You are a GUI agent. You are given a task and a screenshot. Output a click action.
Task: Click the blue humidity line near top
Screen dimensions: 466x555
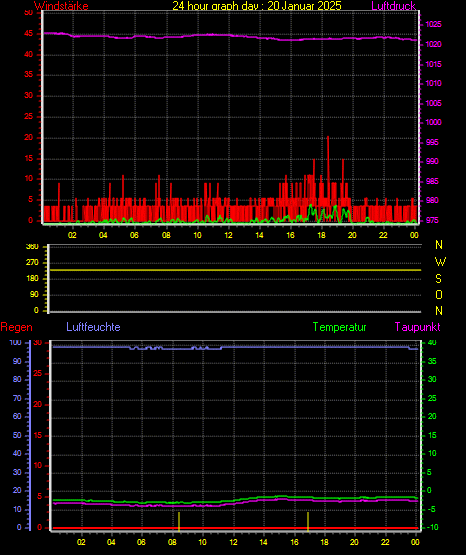click(235, 347)
